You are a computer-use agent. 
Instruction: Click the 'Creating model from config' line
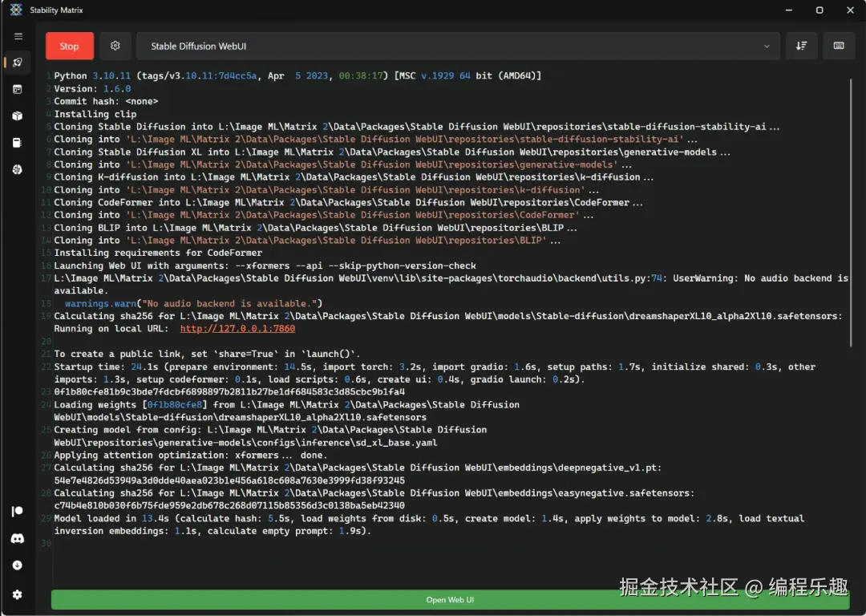pyautogui.click(x=270, y=436)
